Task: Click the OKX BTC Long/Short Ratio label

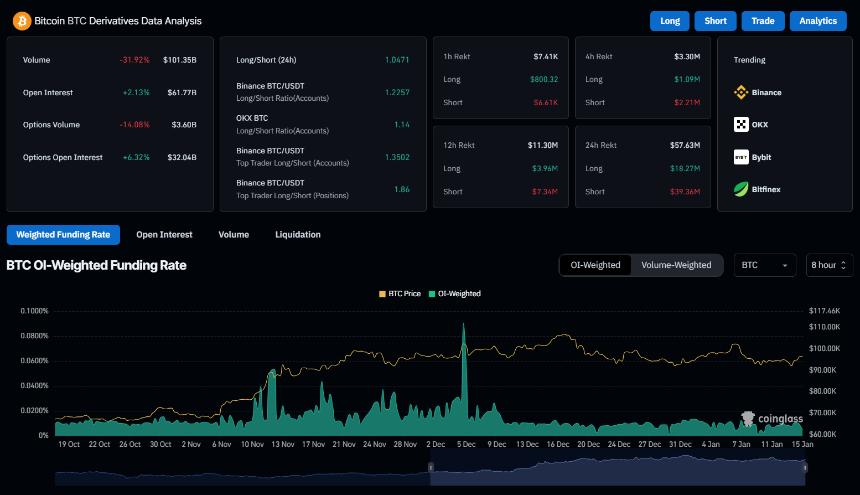Action: 282,124
